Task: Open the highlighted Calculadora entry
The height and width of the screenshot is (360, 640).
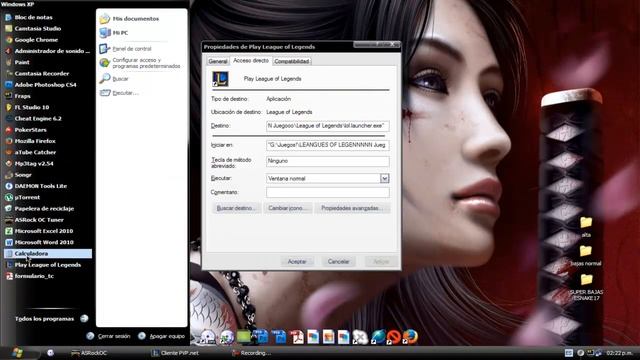Action: [x=48, y=253]
